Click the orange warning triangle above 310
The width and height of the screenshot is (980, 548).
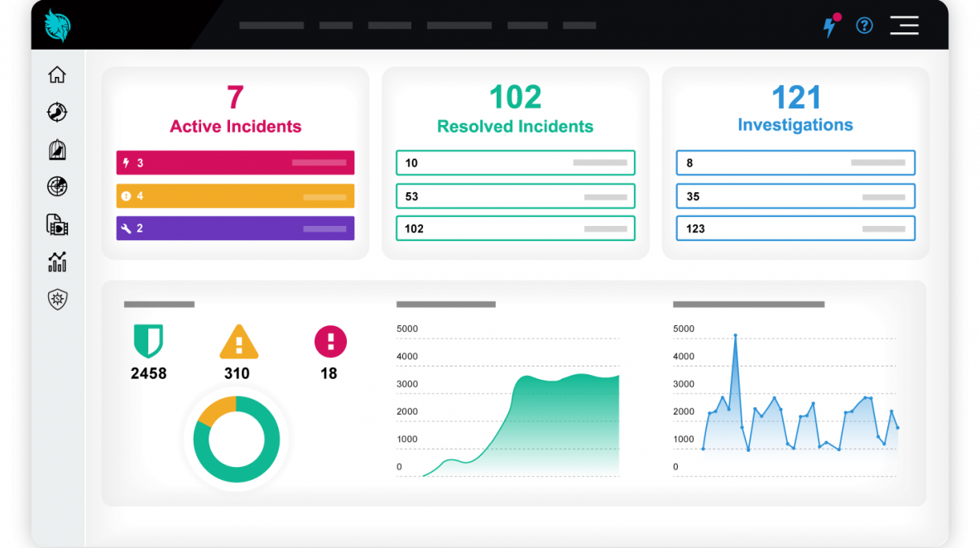click(x=238, y=341)
